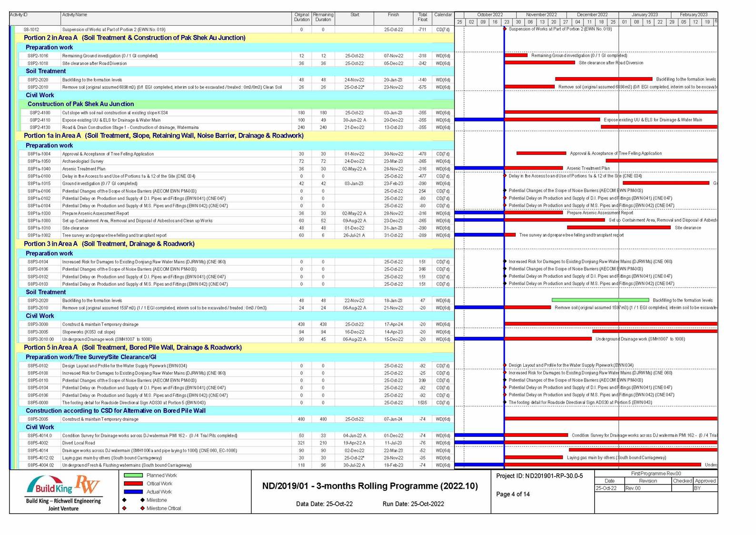Click milestone diamond for Suspension of Works
The image size is (756, 535).
(x=505, y=29)
